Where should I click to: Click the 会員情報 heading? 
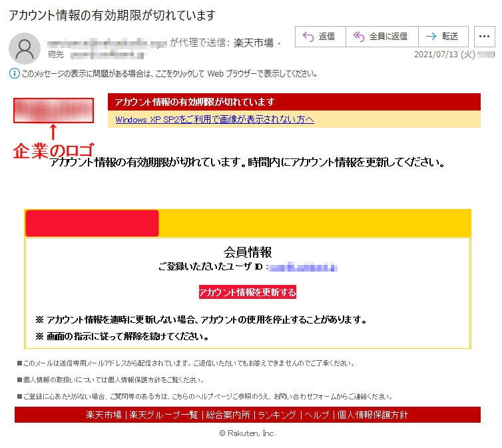coord(248,252)
